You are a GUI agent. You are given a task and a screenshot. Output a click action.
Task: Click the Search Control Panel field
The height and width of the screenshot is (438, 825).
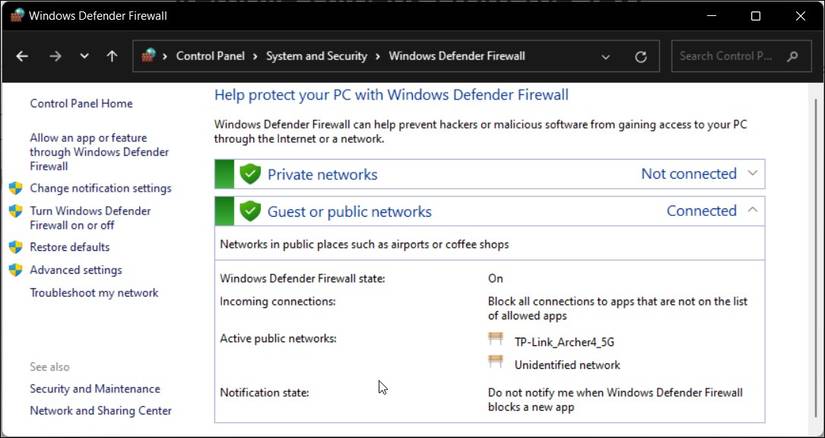coord(728,56)
